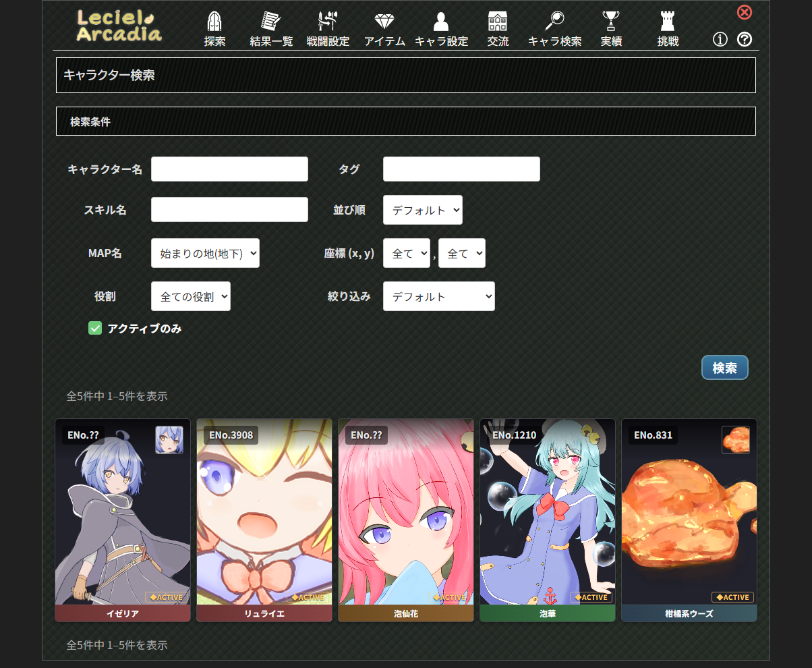Click the ENo.831 label
The width and height of the screenshot is (812, 668).
coord(653,435)
